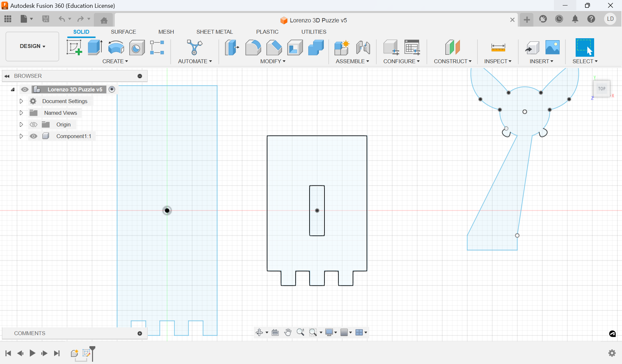Viewport: 622px width, 364px height.
Task: Expand the Component1:1 node
Action: (x=21, y=136)
